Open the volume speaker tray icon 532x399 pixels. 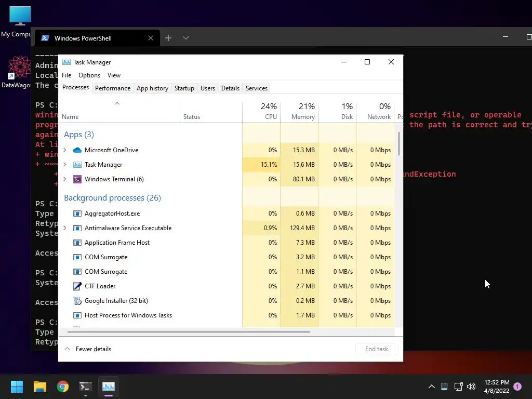click(x=471, y=387)
